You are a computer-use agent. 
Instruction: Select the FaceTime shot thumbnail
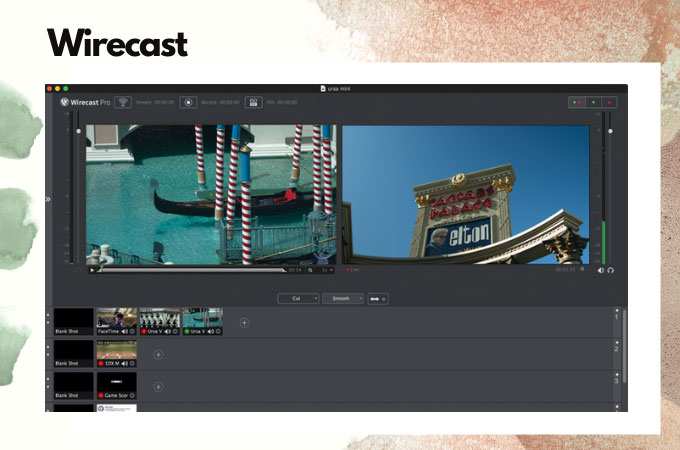pyautogui.click(x=116, y=319)
